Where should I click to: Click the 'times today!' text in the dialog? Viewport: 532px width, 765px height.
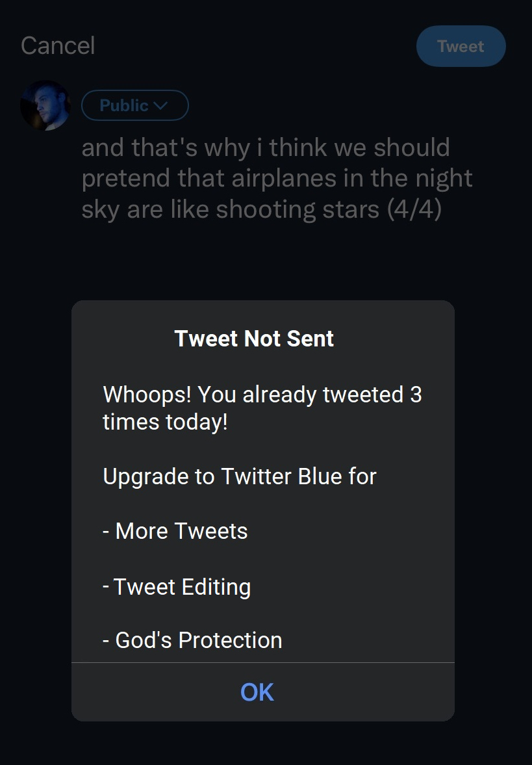click(165, 422)
